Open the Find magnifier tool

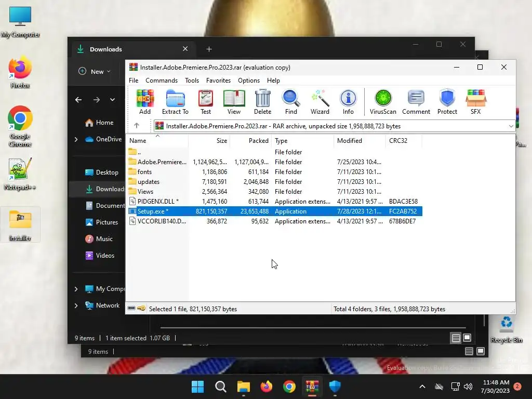(x=291, y=102)
